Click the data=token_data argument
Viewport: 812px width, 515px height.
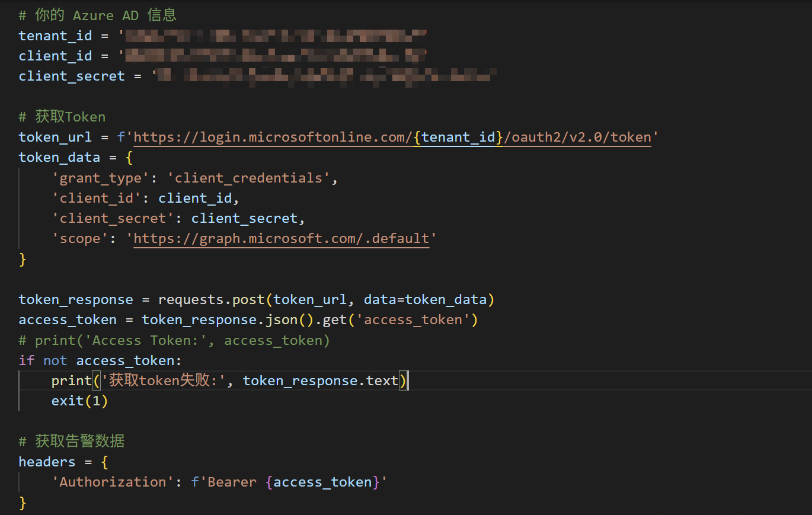pyautogui.click(x=424, y=300)
